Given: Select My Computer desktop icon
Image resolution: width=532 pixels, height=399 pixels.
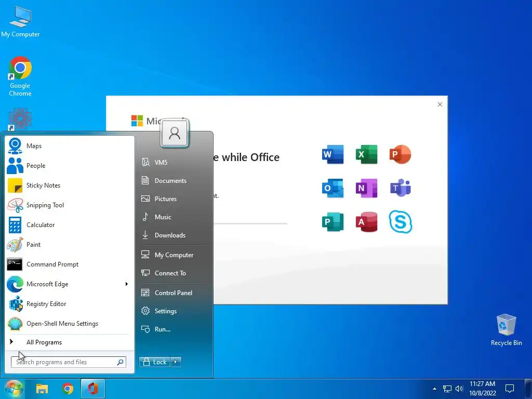Looking at the screenshot, I should click(x=20, y=21).
